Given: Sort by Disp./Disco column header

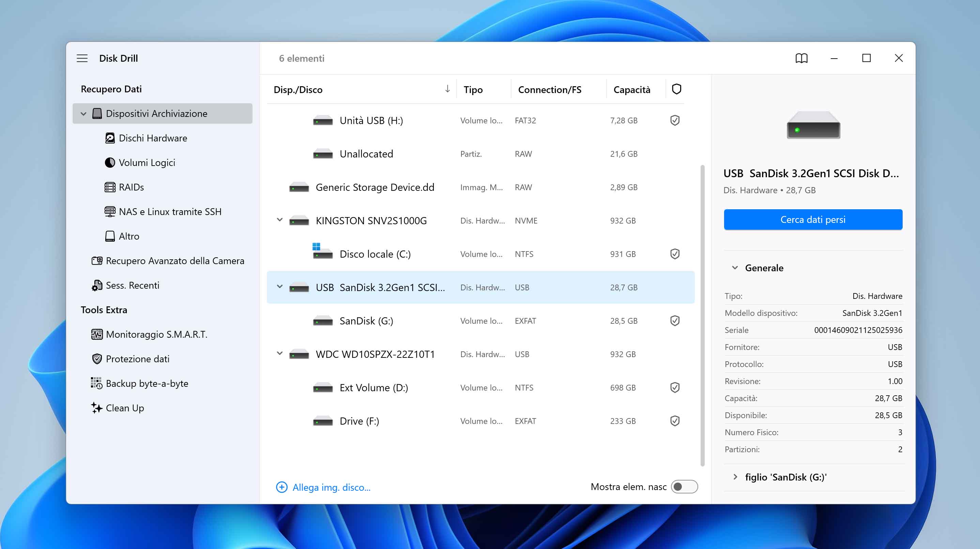Looking at the screenshot, I should pos(298,89).
